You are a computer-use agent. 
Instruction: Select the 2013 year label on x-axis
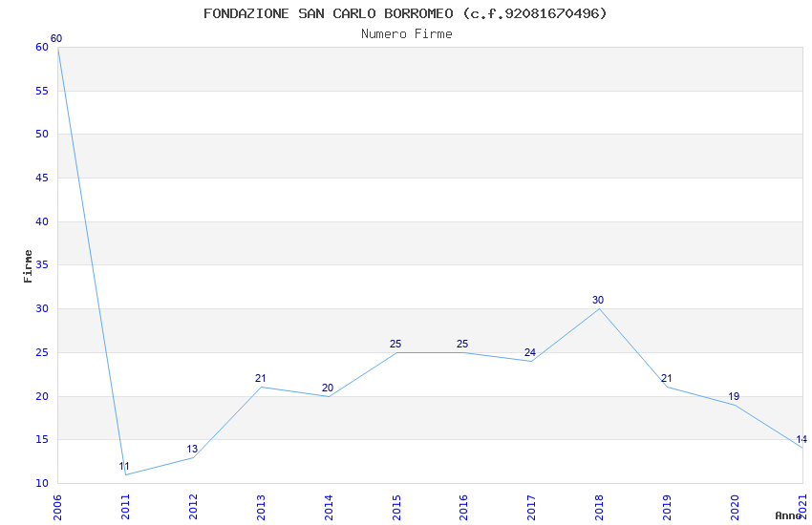coord(261,507)
